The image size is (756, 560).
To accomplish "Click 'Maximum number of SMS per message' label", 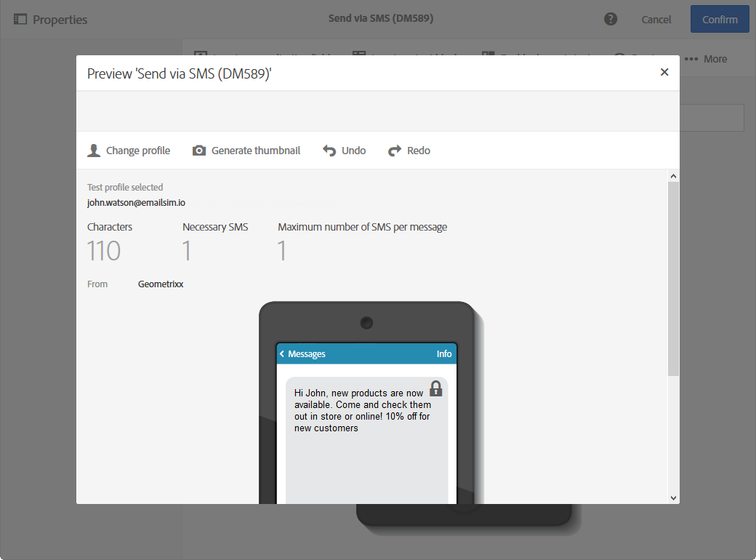I will pyautogui.click(x=363, y=227).
